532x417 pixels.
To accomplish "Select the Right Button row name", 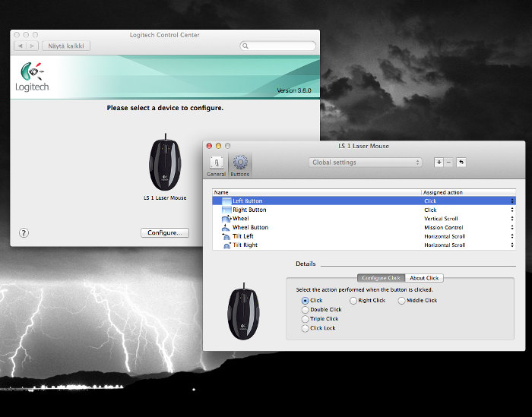I will coord(249,210).
